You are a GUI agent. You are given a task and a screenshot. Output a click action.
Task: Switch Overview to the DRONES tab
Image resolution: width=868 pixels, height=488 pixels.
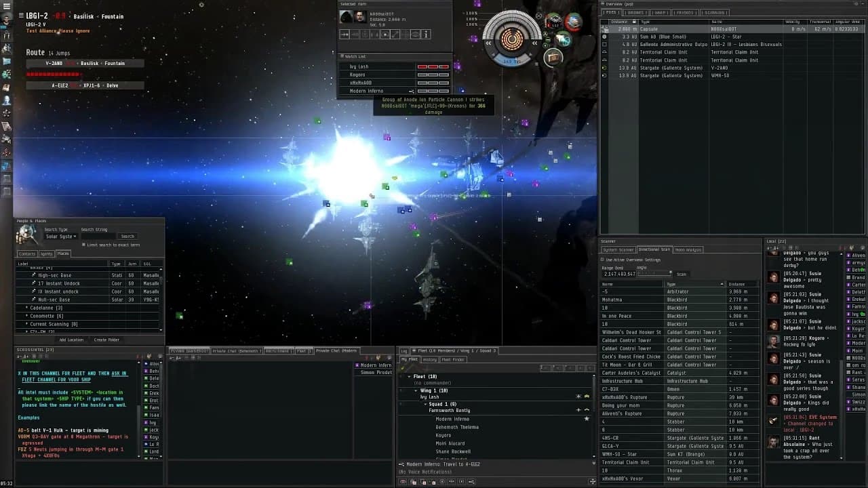tap(636, 12)
